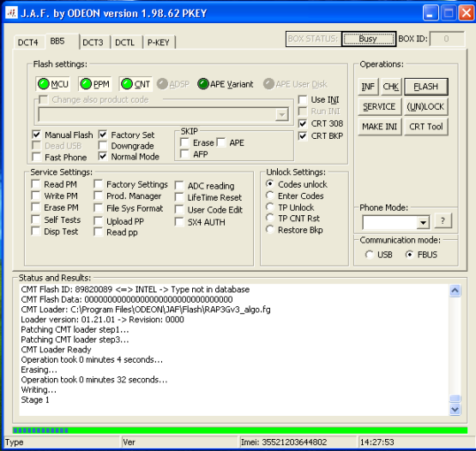
Task: Check the Factory Settings checkbox
Action: click(x=98, y=184)
